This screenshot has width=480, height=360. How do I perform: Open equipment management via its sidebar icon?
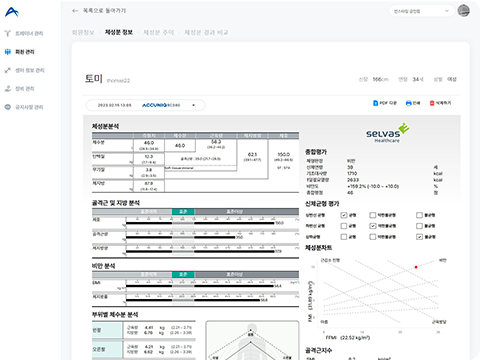[8, 89]
